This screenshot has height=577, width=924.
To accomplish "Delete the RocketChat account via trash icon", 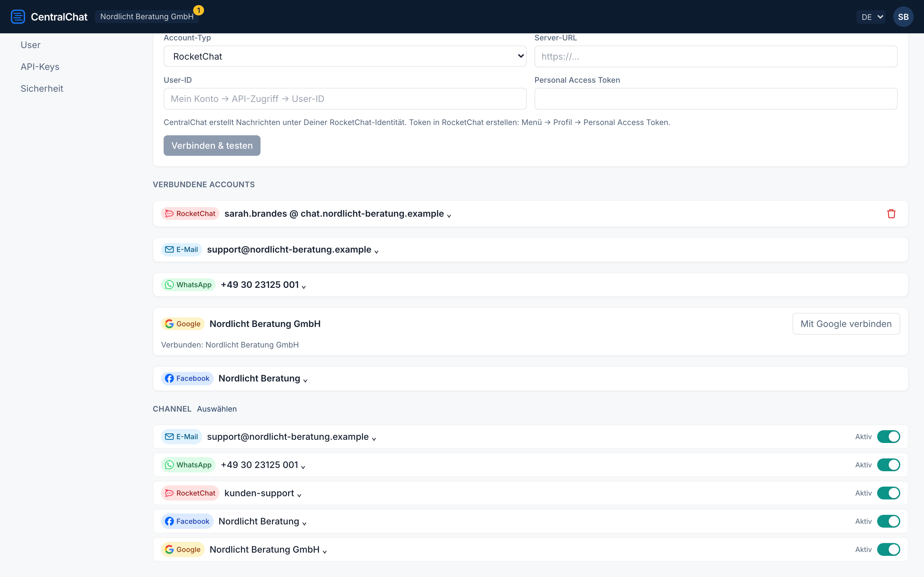I will pos(891,214).
